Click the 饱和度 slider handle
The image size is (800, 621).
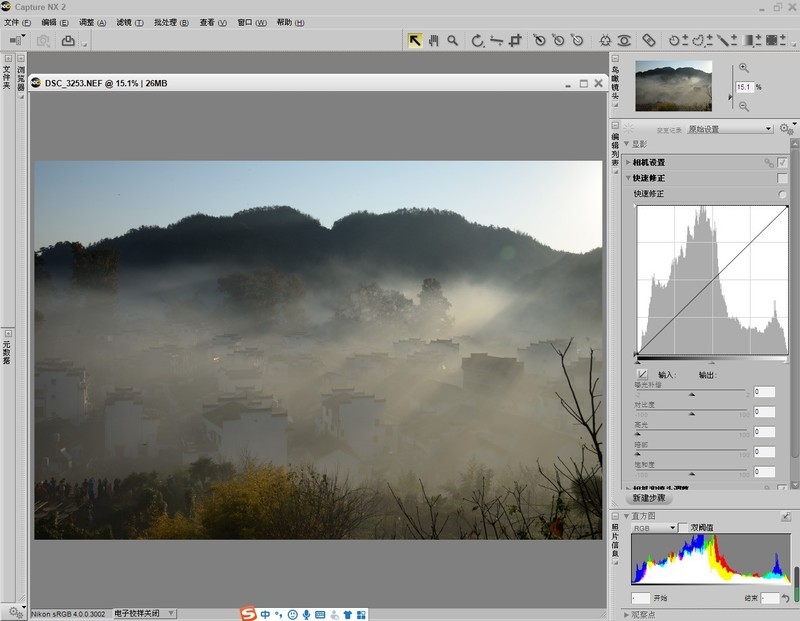691,474
